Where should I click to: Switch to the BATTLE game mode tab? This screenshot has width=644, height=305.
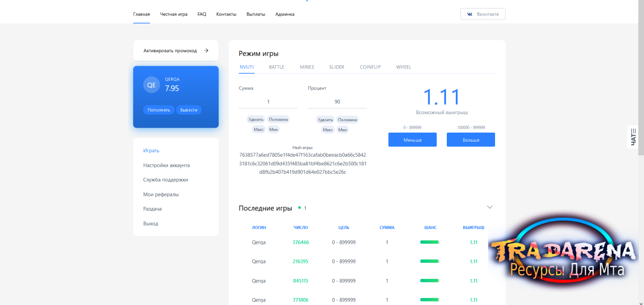pos(276,67)
